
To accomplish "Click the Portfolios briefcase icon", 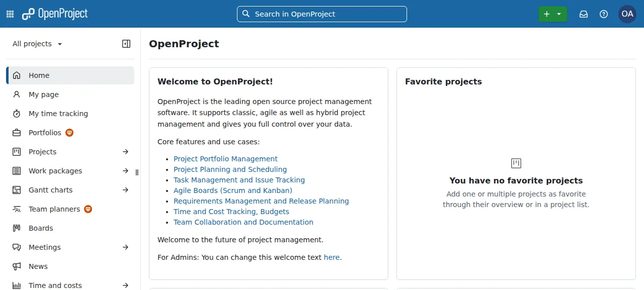I will [17, 133].
